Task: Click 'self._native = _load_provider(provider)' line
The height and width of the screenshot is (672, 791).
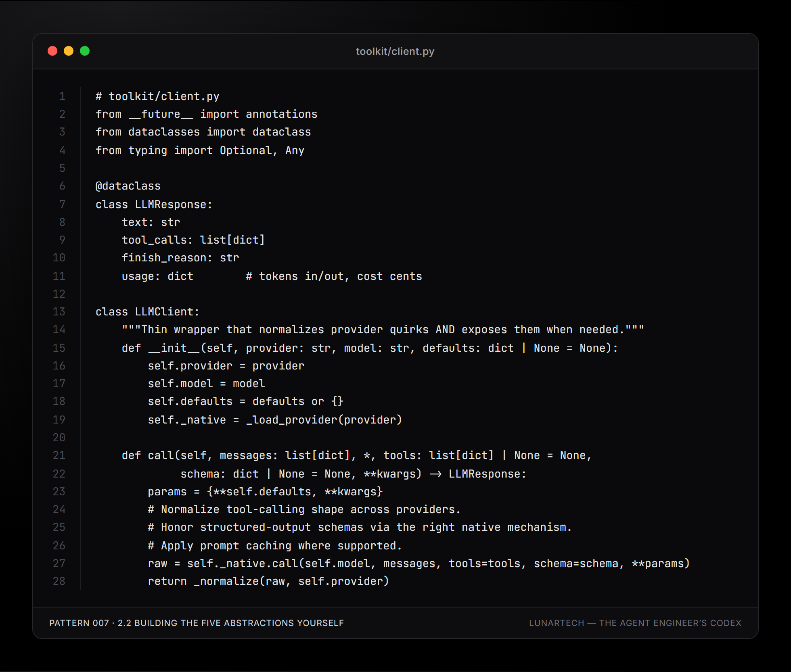Action: point(275,420)
